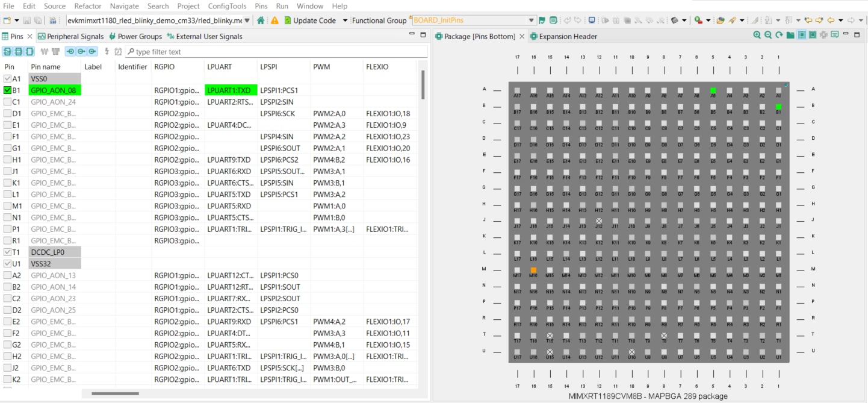Select the orange M16 pin on package
This screenshot has height=403, width=868.
[533, 270]
